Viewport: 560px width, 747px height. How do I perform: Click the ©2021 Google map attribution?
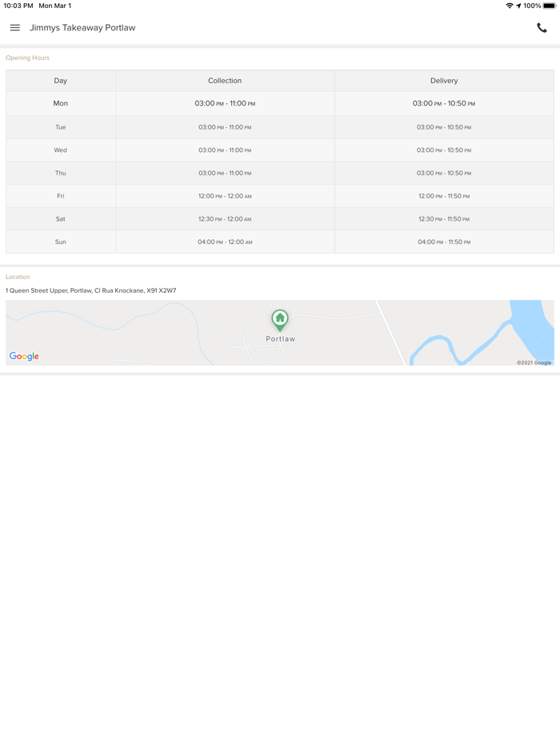pos(534,363)
